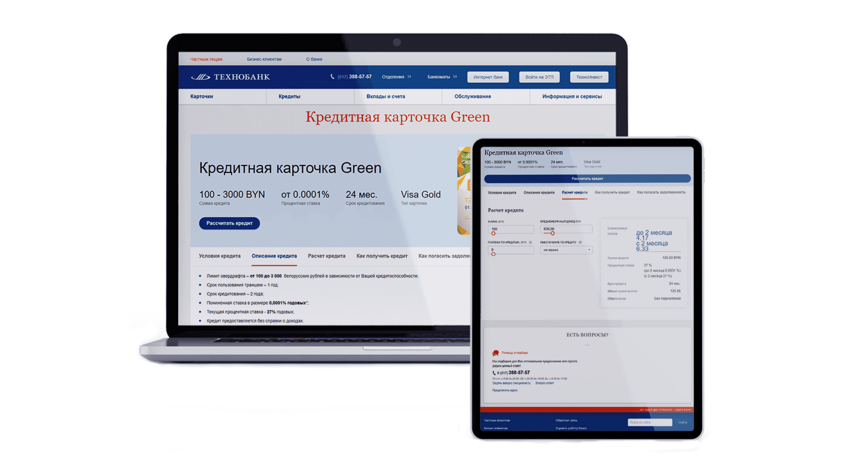Click the Предложить идею link

click(504, 391)
